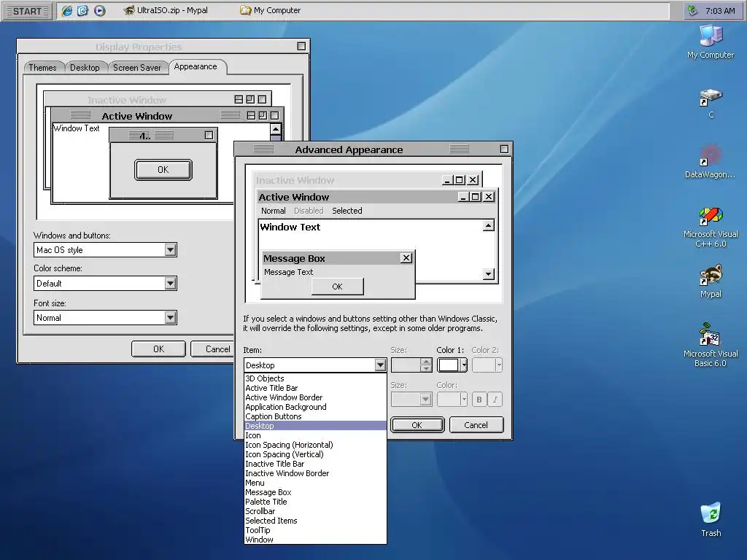Choose Selected Items from the Item list
747x560 pixels.
[x=315, y=521]
